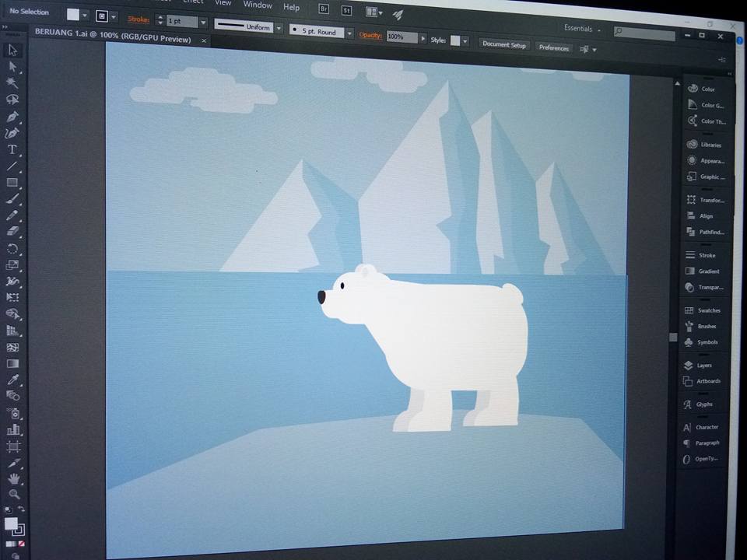Select the Line Segment tool

tap(12, 166)
